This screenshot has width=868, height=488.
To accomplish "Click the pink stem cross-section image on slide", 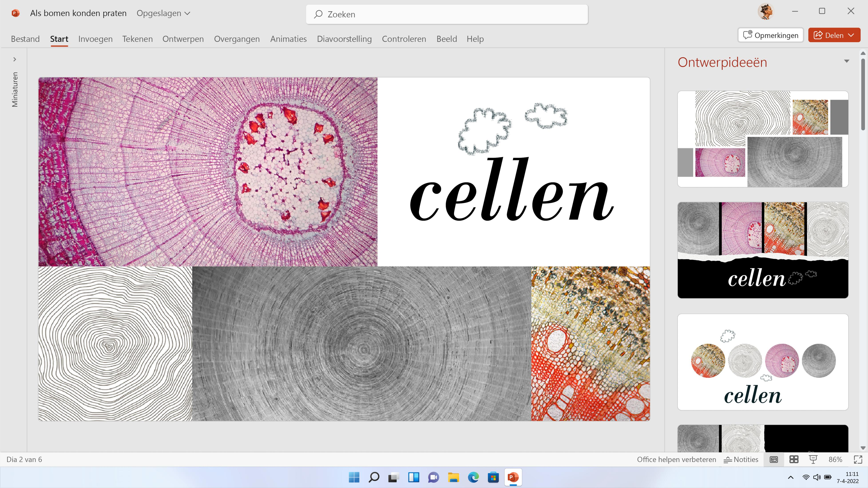I will coord(208,172).
